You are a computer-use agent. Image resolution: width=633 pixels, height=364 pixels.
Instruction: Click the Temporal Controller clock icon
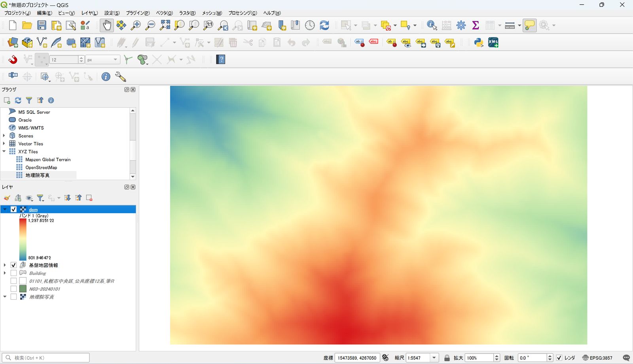pos(310,25)
